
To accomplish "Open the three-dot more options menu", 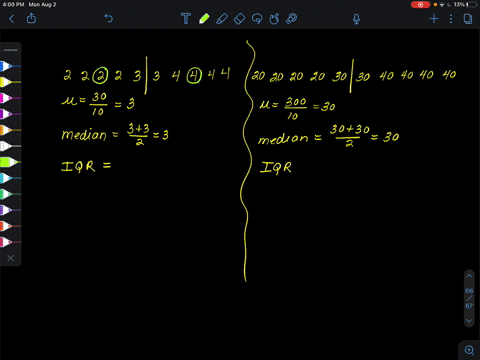I will [x=451, y=19].
